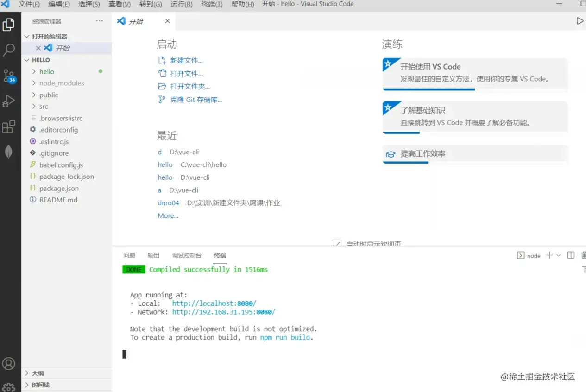Screen dimensions: 586x392
Task: Open the Extensions view
Action: coord(8,127)
